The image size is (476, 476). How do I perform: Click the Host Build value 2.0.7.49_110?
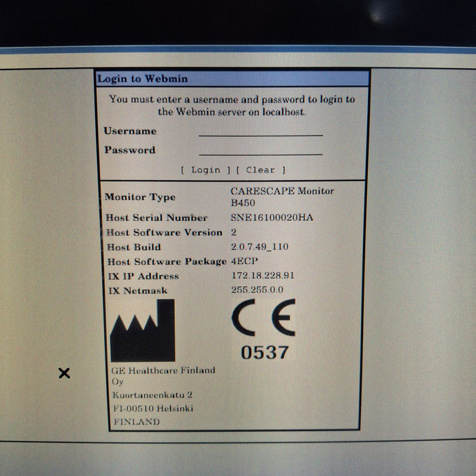tap(259, 247)
